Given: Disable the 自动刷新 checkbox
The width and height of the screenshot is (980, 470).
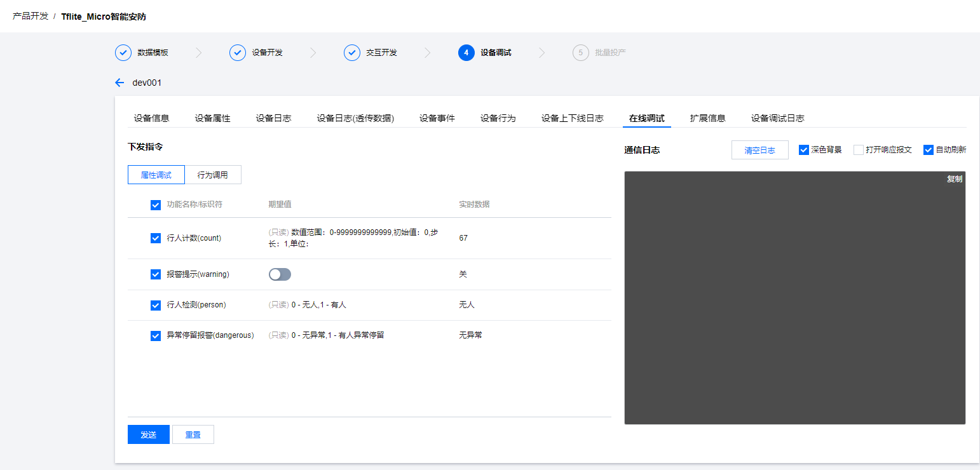Looking at the screenshot, I should 929,150.
